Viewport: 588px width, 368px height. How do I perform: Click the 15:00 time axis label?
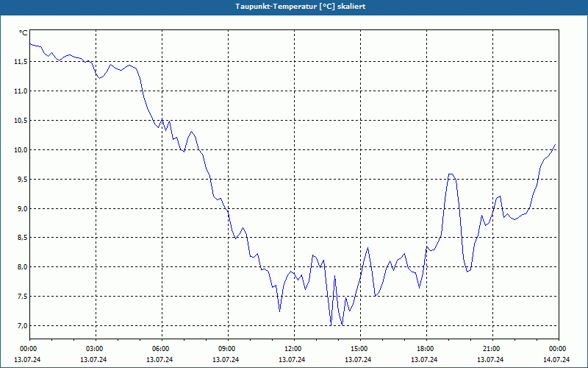point(360,349)
